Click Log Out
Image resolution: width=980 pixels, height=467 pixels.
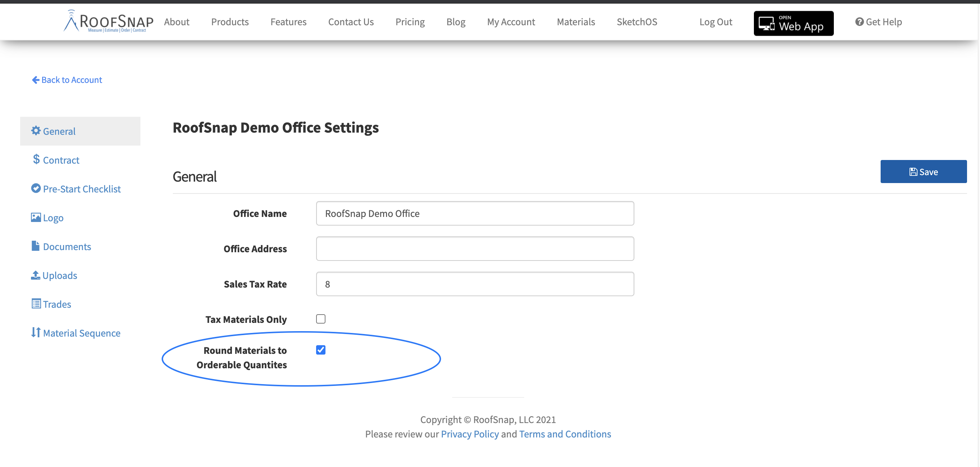tap(716, 22)
